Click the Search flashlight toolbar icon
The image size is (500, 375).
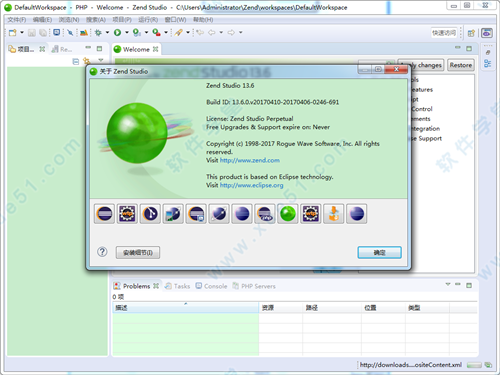(x=179, y=32)
